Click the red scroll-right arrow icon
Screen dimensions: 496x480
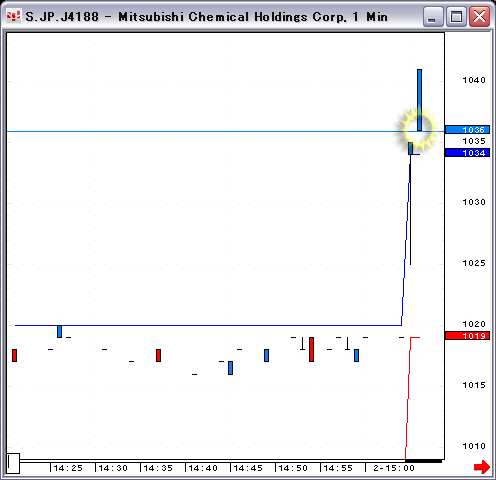point(482,467)
